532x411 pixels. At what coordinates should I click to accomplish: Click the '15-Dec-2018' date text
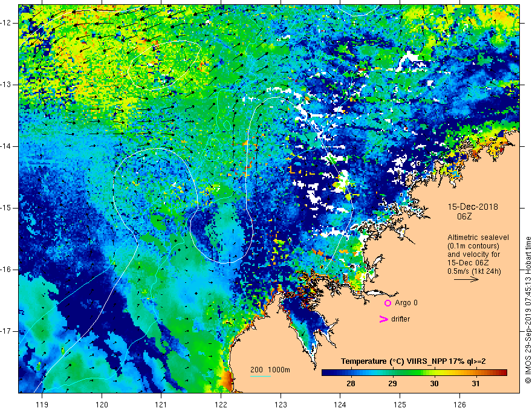coord(473,207)
